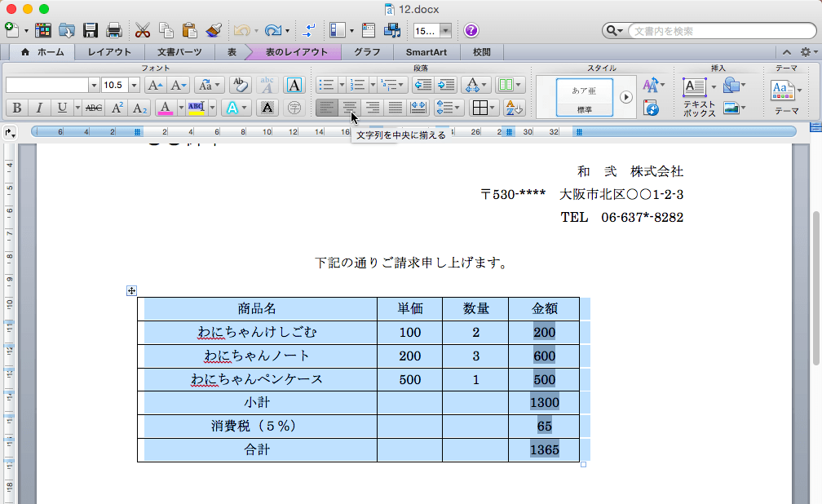Click the Redo arrow
The width and height of the screenshot is (822, 504).
[x=272, y=30]
